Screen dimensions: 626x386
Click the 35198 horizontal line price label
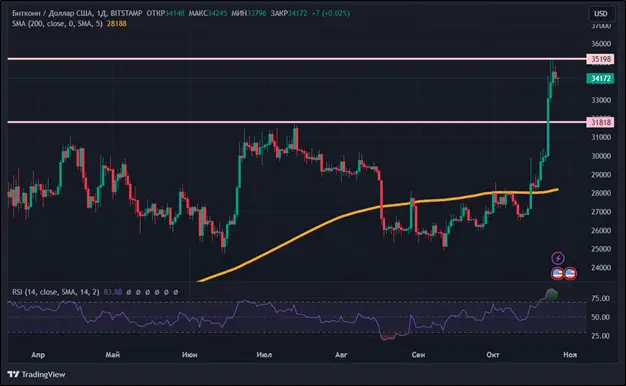(x=600, y=59)
